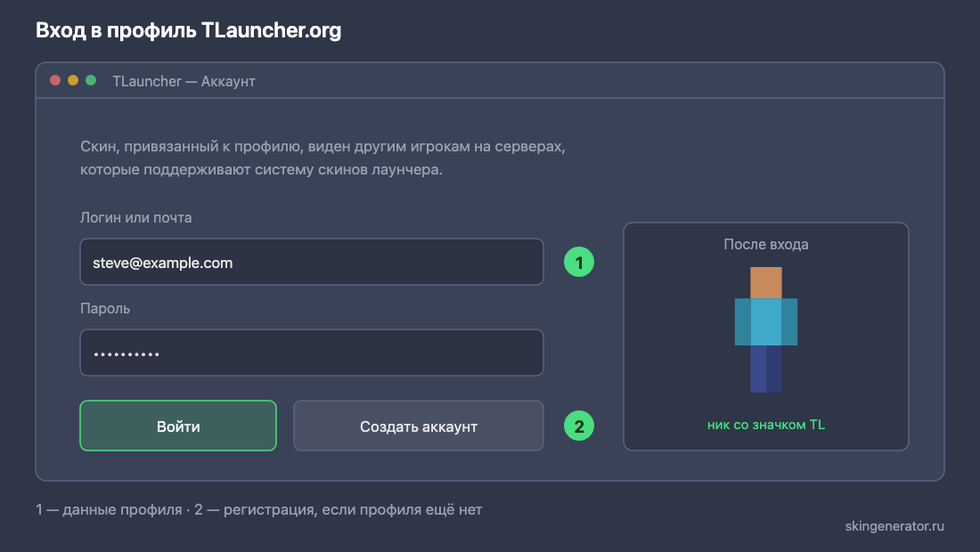Select the 'ник со значком TL' caption
Viewport: 980px width, 552px height.
click(765, 425)
